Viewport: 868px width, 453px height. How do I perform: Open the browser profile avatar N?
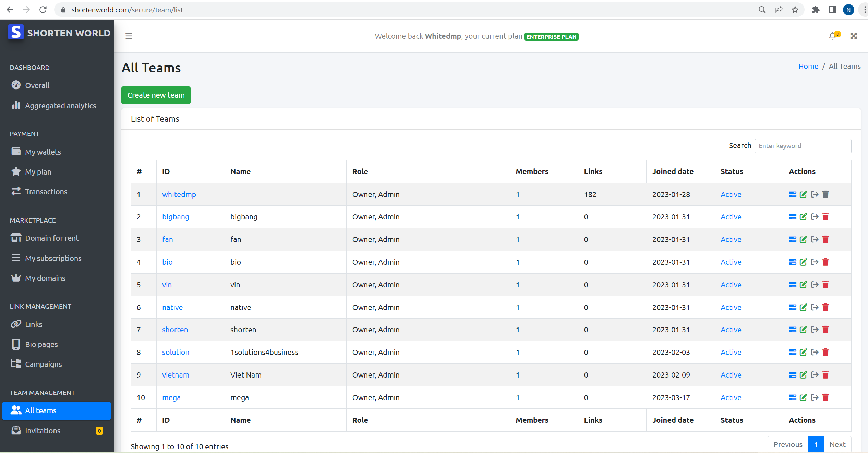point(848,10)
